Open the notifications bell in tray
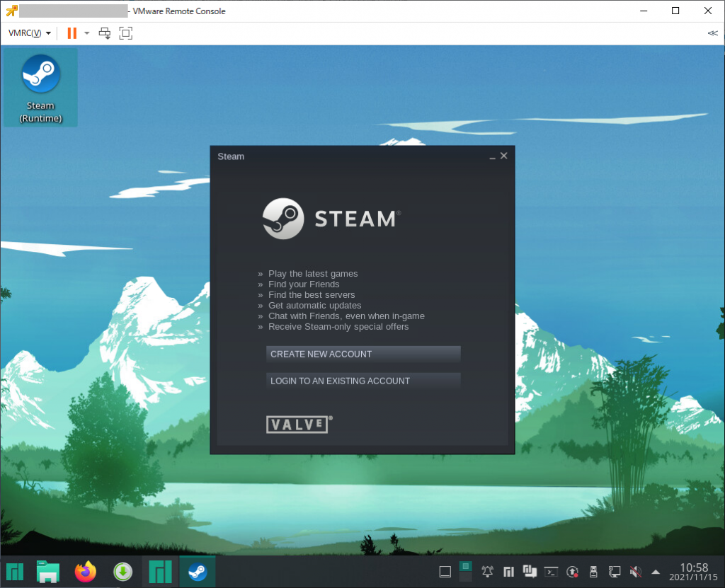This screenshot has width=725, height=588. coord(487,572)
